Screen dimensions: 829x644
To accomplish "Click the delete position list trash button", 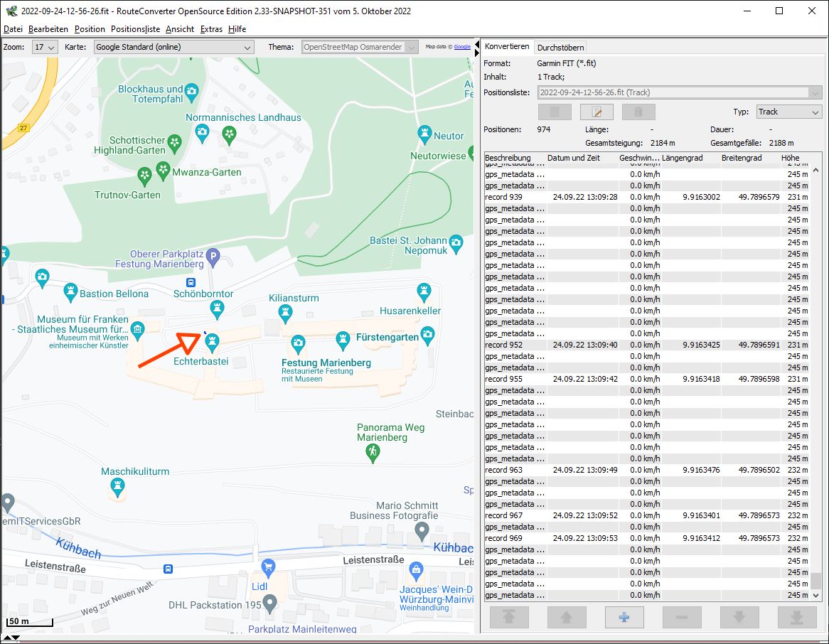I will [x=638, y=112].
